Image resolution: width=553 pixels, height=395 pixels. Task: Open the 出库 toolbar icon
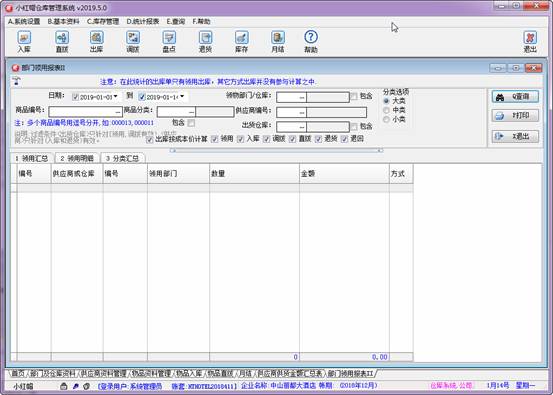pyautogui.click(x=96, y=42)
